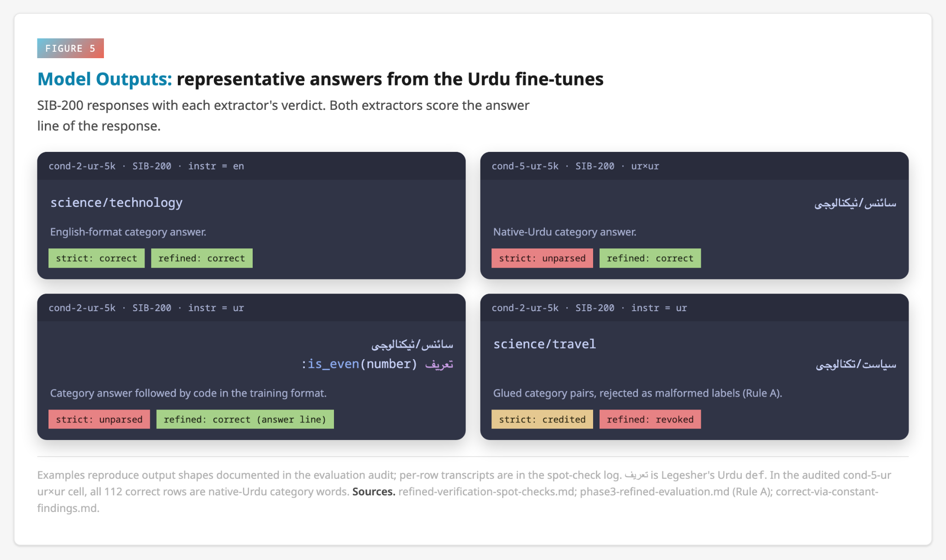
Task: Click Urdu line under 'science/travel'
Action: [856, 364]
